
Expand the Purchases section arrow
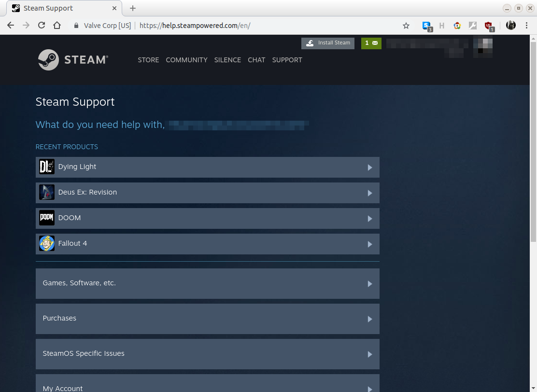(x=370, y=319)
